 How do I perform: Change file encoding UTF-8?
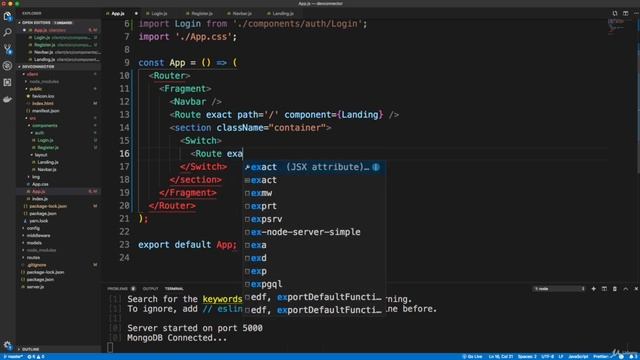point(548,357)
